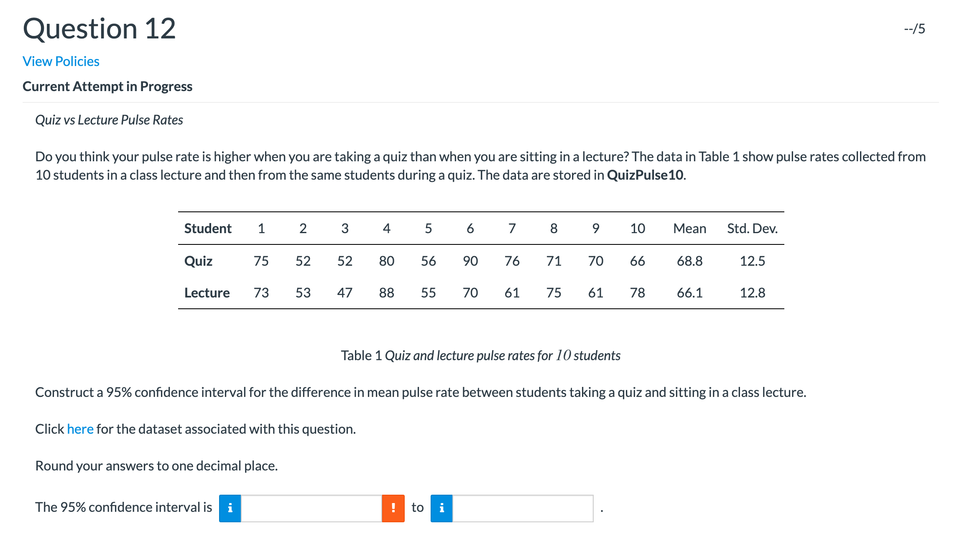This screenshot has height=544, width=980.
Task: Click info icon beside lower bound field
Action: 230,508
